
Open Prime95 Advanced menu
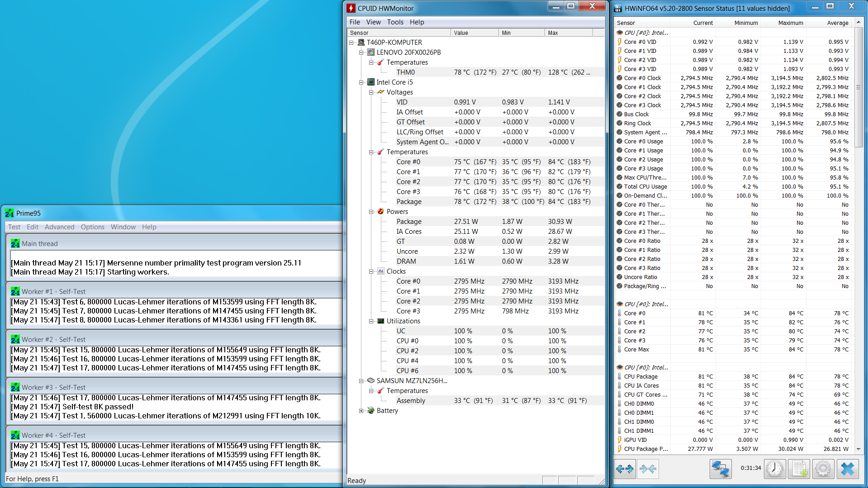59,227
